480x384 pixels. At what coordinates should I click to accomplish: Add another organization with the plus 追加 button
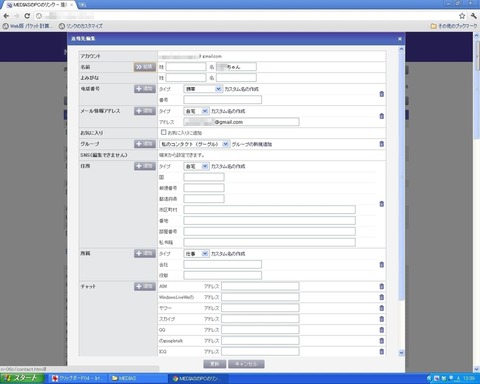[x=145, y=253]
